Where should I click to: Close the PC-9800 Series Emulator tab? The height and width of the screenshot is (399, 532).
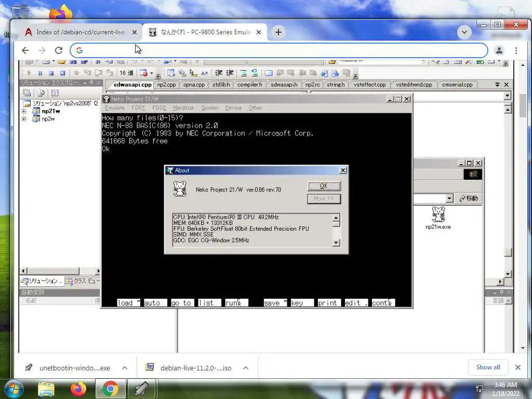point(259,32)
